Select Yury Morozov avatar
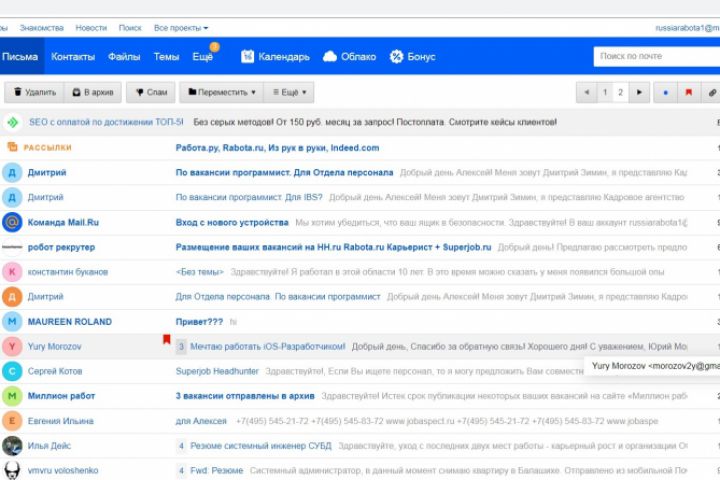 [12, 346]
